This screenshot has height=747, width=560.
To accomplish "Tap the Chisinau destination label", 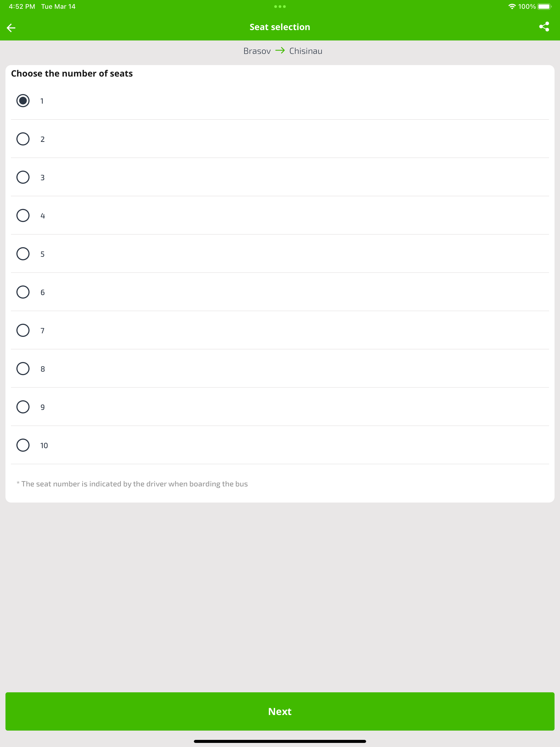I will [x=306, y=51].
